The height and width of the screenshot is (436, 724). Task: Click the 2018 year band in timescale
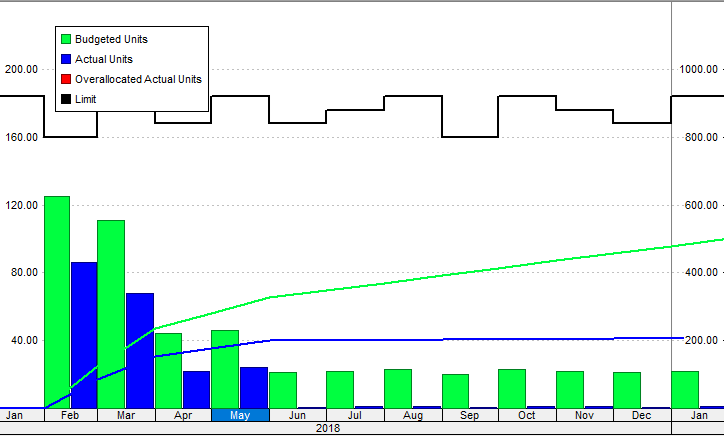[x=328, y=428]
